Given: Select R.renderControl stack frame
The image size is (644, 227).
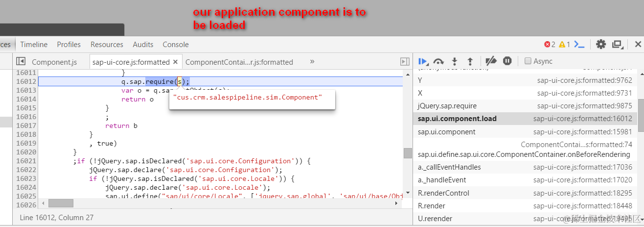Looking at the screenshot, I should [525, 193].
